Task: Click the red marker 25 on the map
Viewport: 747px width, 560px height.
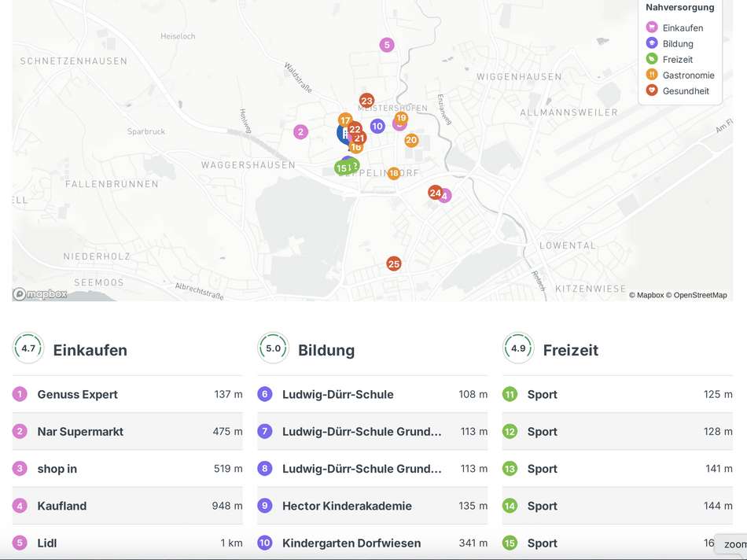Action: 394,263
